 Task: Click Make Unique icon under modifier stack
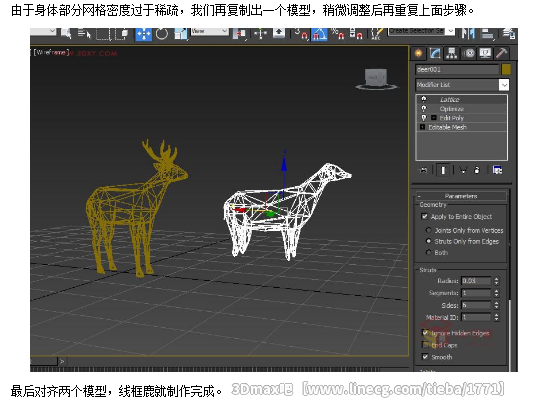click(463, 170)
